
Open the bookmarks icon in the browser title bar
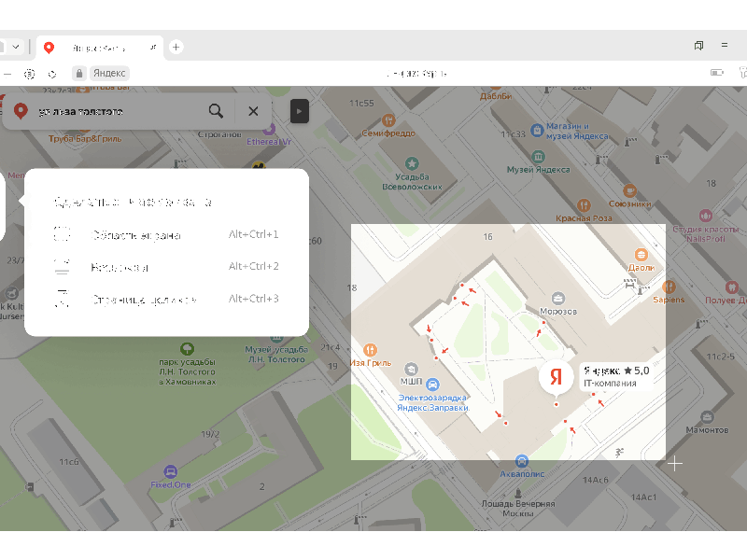(x=698, y=46)
